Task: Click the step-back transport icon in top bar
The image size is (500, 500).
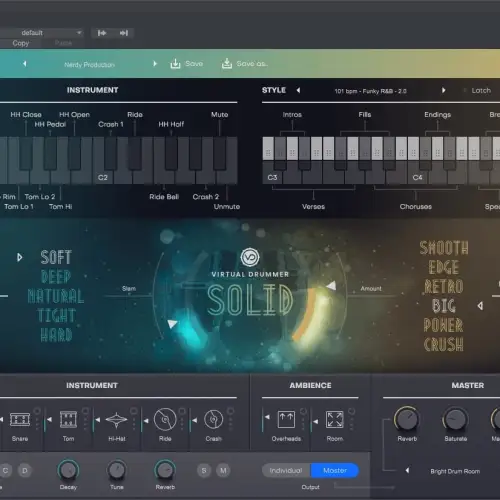Action: (102, 33)
